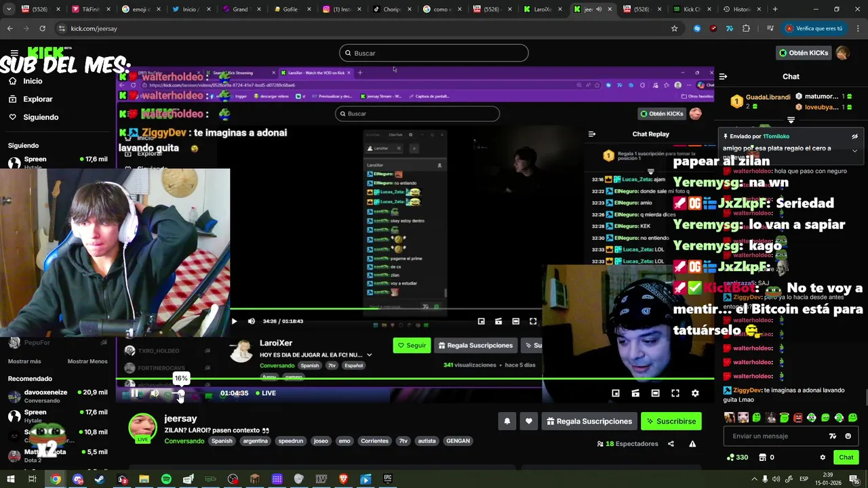Viewport: 868px width, 488px height.
Task: Expand the gift leaderboard chevron
Action: tap(791, 120)
